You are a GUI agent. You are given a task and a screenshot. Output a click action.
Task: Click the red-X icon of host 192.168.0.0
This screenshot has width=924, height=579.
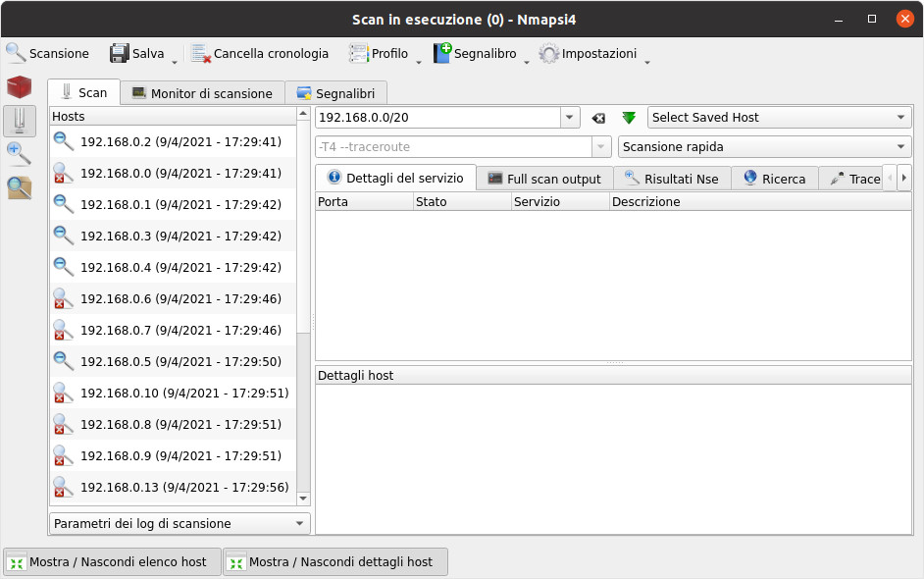click(63, 174)
